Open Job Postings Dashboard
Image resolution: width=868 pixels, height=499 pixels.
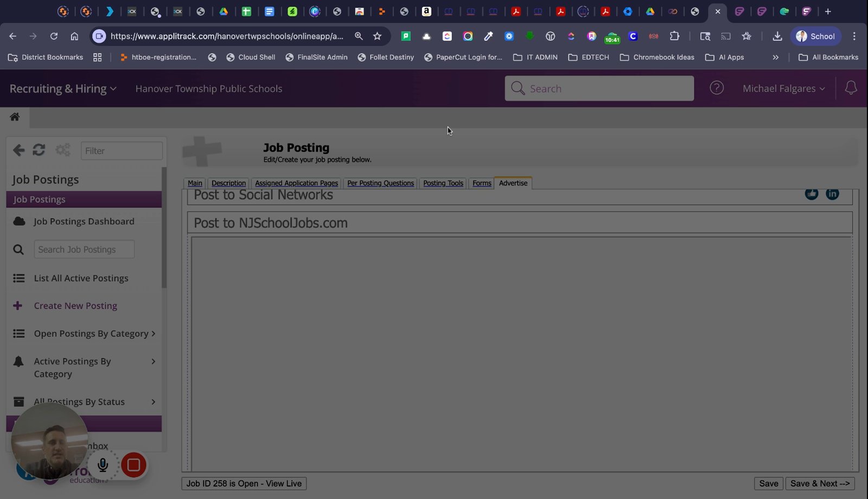(x=84, y=221)
